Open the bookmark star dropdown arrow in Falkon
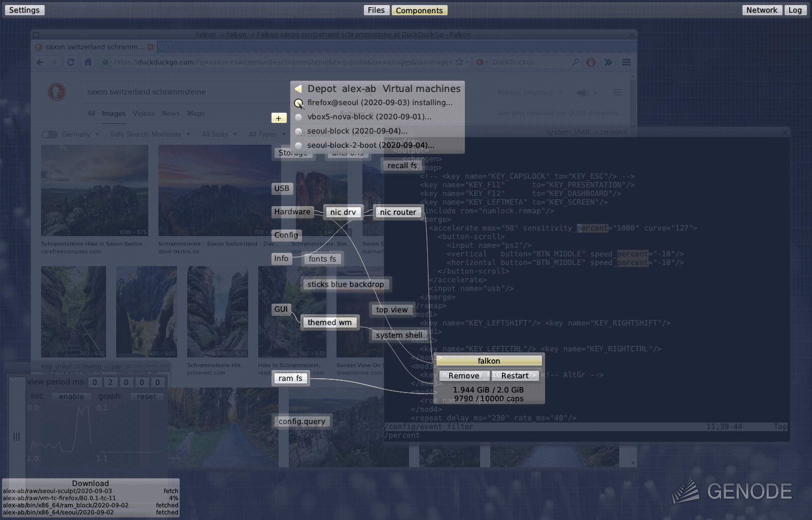The image size is (812, 520). [x=467, y=62]
